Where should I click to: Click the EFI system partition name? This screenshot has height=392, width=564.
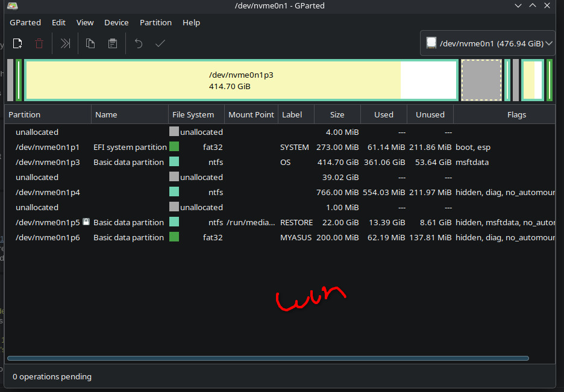point(130,147)
